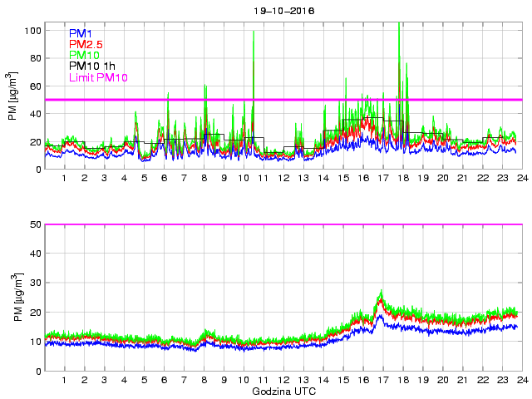532x399 pixels.
Task: Select the magenta Limit PM10 legend label
Action: coord(98,77)
